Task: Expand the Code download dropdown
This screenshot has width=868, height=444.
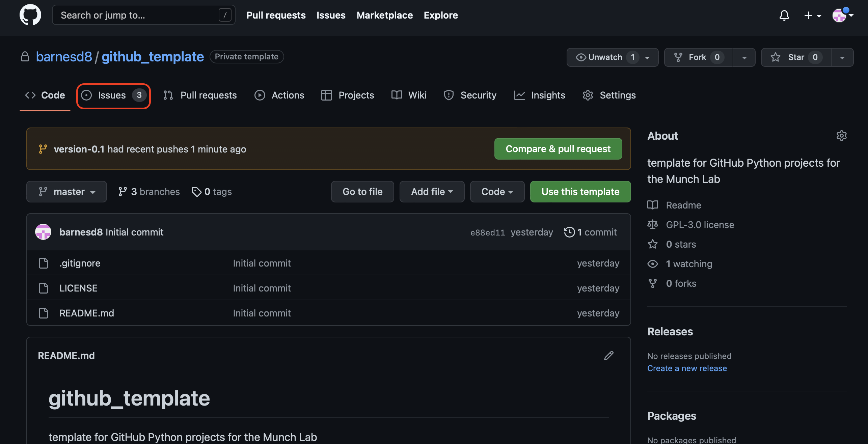Action: click(x=497, y=192)
